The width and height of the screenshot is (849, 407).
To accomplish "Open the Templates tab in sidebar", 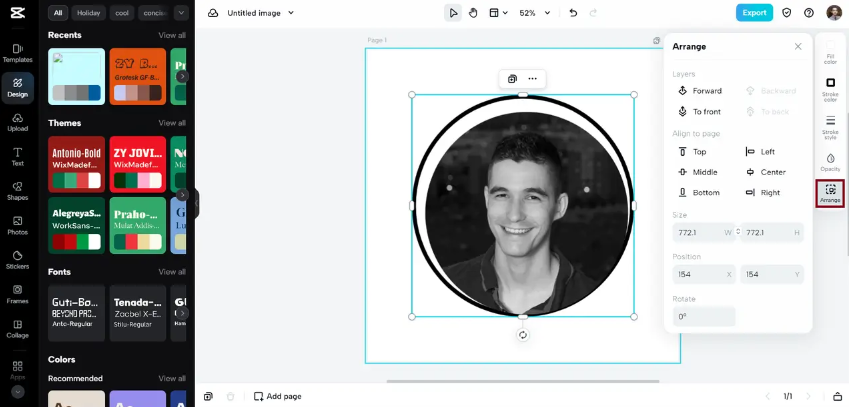I will pos(17,53).
